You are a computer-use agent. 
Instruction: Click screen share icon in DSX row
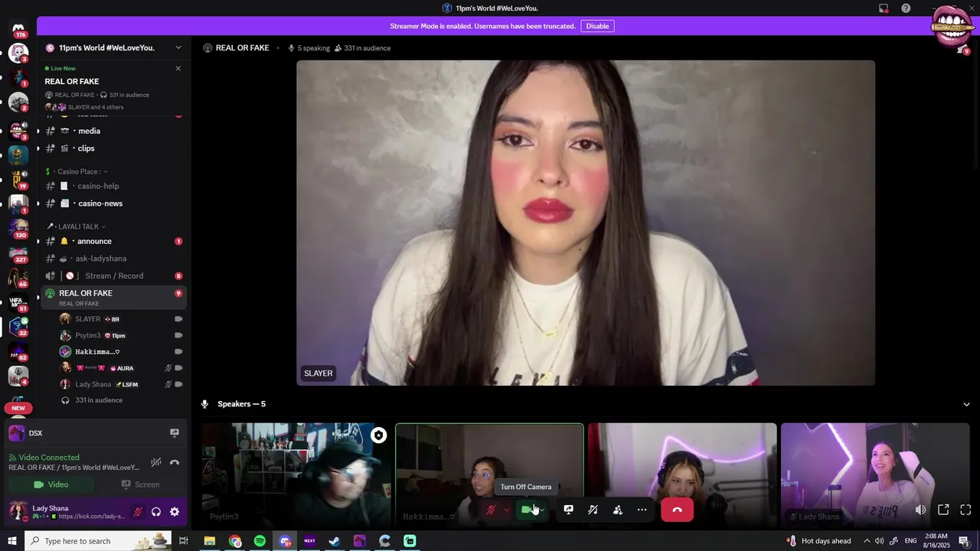[175, 433]
